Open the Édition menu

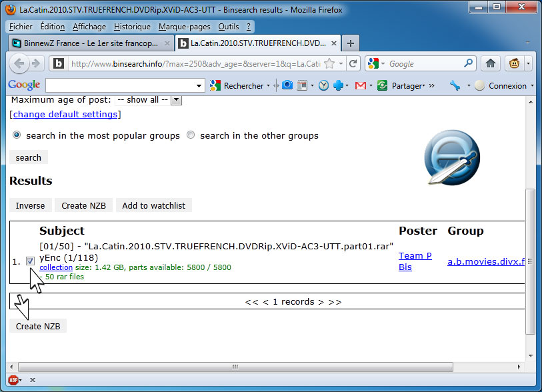[53, 27]
